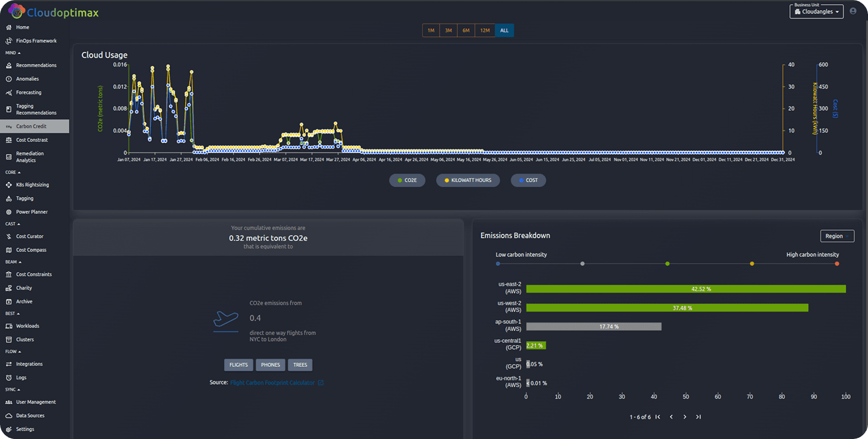Go to next page of emissions list
Screen dimensions: 868x439
(x=685, y=417)
